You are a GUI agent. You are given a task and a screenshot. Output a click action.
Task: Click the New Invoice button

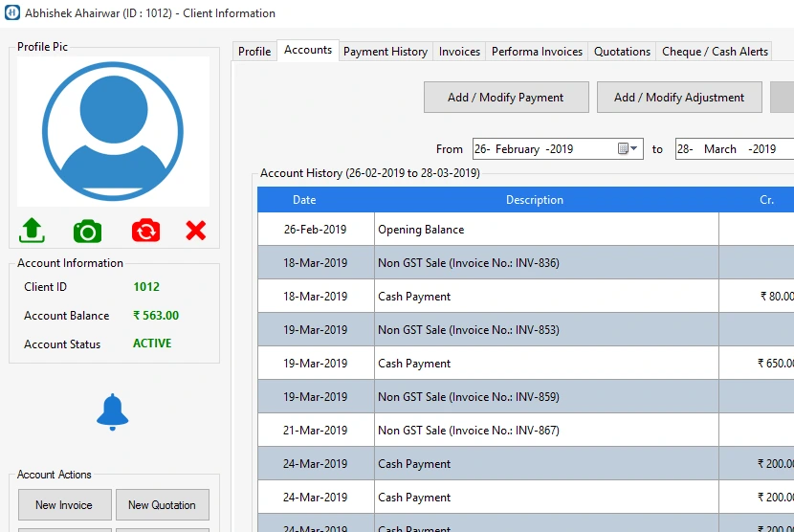pos(64,505)
